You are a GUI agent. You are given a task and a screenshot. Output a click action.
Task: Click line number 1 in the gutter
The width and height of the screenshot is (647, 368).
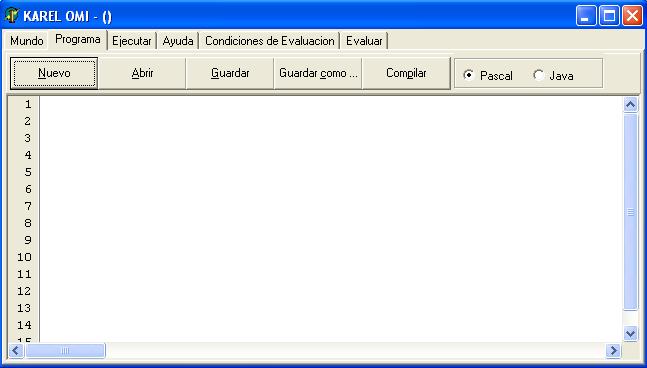pyautogui.click(x=28, y=104)
